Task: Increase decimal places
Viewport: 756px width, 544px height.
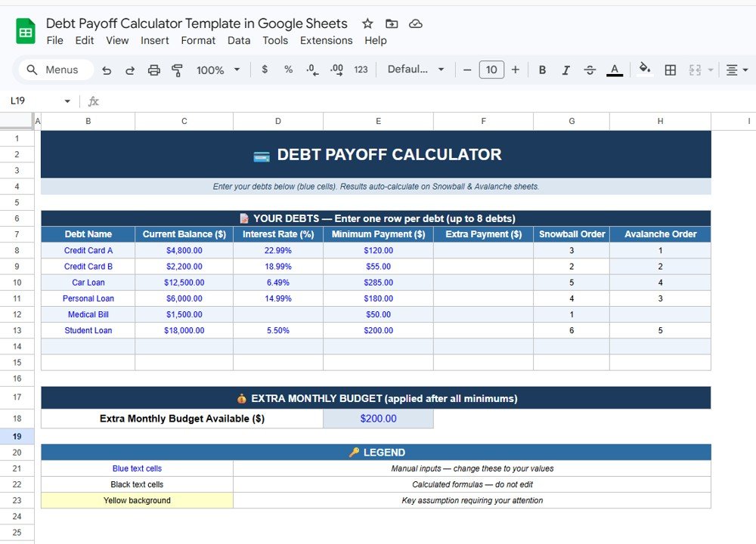Action: pos(336,70)
